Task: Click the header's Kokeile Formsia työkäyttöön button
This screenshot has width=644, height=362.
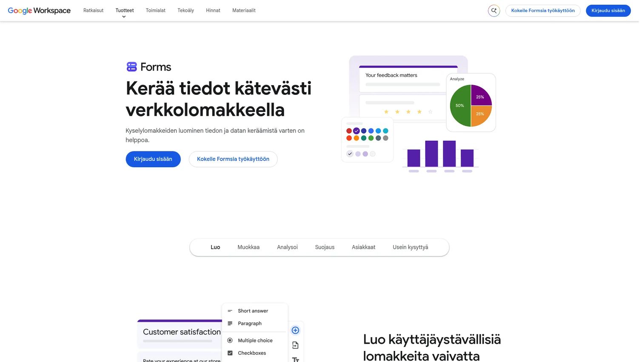Action: click(x=543, y=11)
